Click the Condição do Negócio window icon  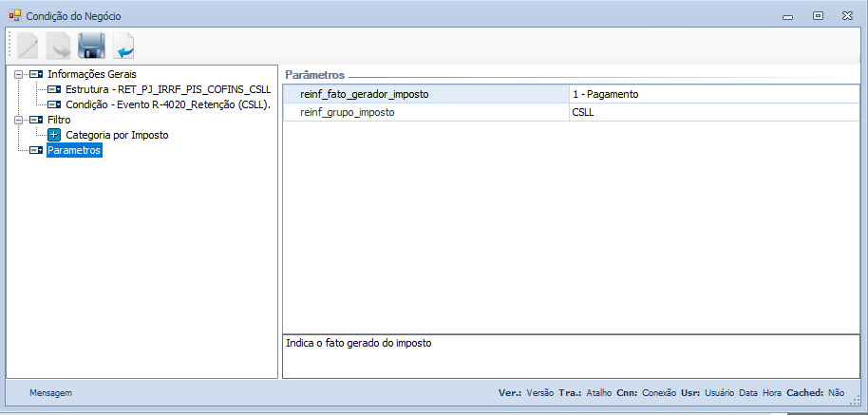click(15, 16)
